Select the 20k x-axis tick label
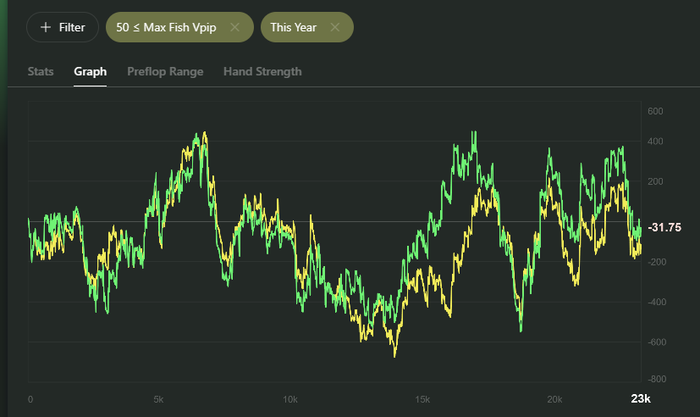 [x=553, y=399]
